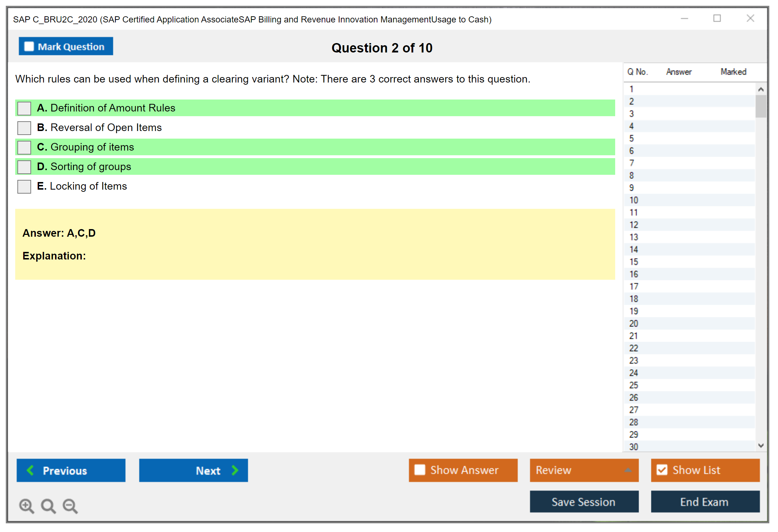778x532 pixels.
Task: Click the question list scrollbar thumb
Action: (761, 106)
